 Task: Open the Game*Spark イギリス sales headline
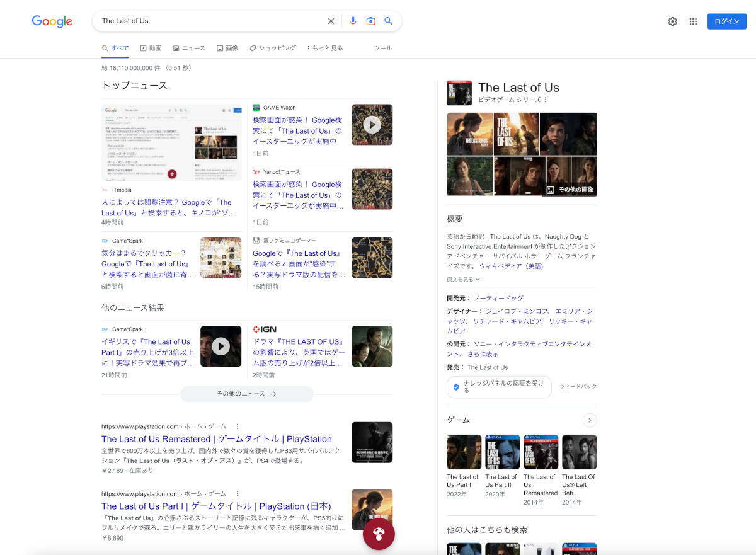tap(147, 352)
